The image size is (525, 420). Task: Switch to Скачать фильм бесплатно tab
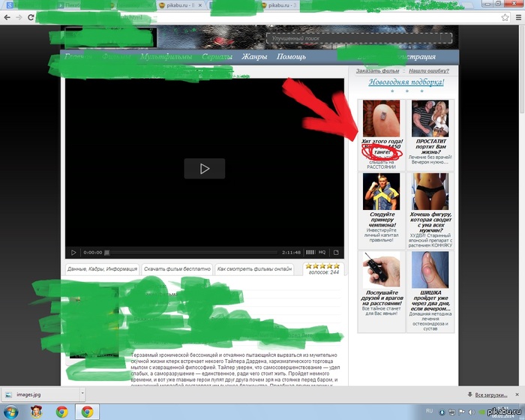pos(176,268)
